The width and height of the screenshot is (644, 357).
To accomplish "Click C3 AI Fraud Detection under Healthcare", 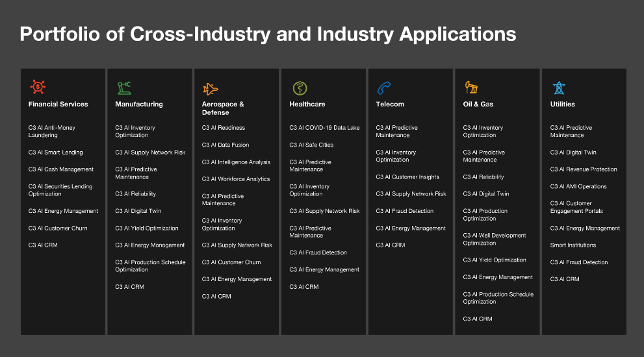I will coord(318,252).
